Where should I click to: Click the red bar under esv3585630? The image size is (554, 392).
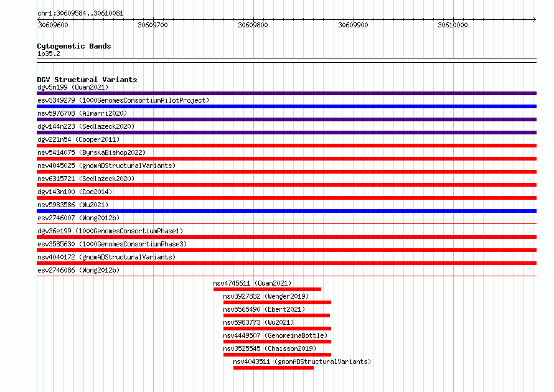coord(286,250)
